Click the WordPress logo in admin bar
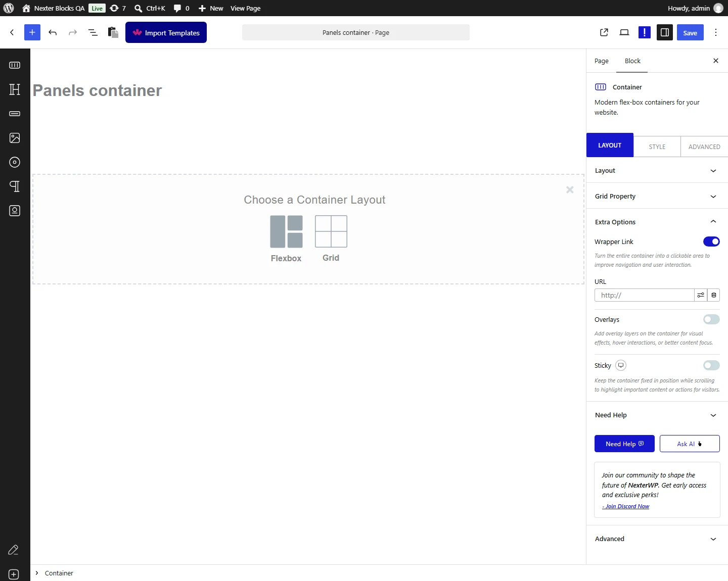Viewport: 728px width, 581px height. [x=9, y=8]
